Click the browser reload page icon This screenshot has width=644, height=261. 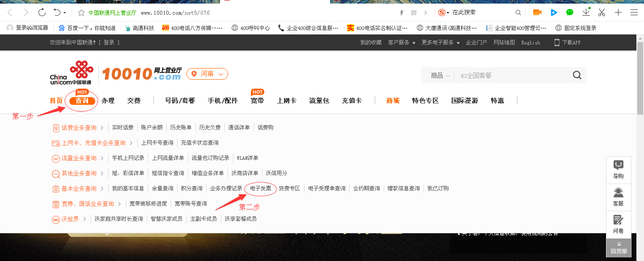coord(42,13)
